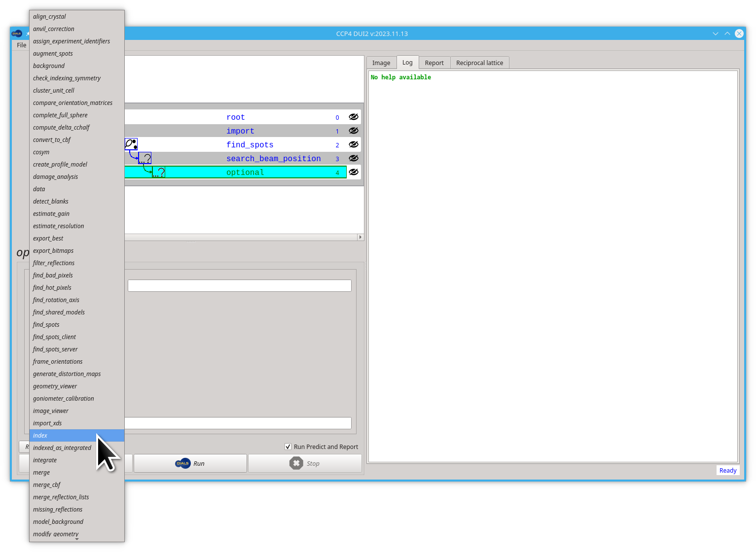Open the File menu

(x=22, y=45)
